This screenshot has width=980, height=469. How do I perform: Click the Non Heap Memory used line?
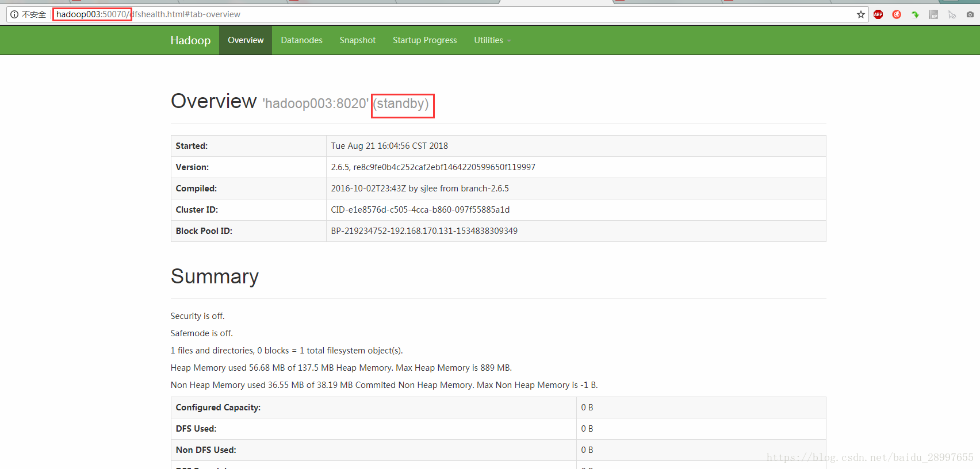click(x=384, y=385)
